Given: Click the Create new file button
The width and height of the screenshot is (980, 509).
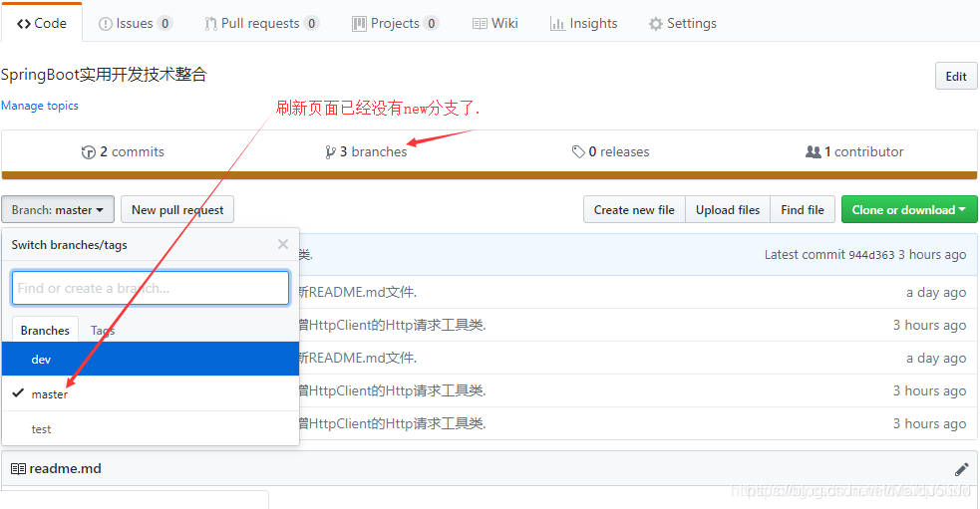Looking at the screenshot, I should tap(634, 210).
